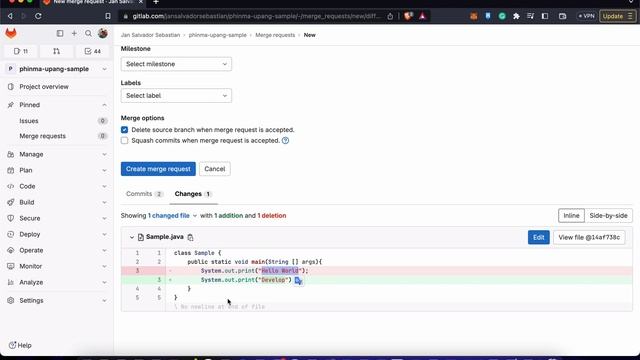Expand the Secure menu
The image size is (640, 360).
coord(57,218)
